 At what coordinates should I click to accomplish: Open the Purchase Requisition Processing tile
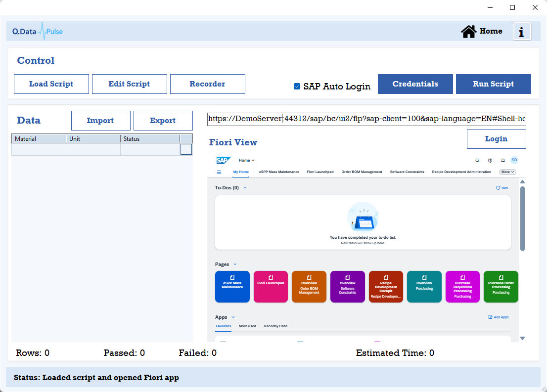[x=462, y=287]
